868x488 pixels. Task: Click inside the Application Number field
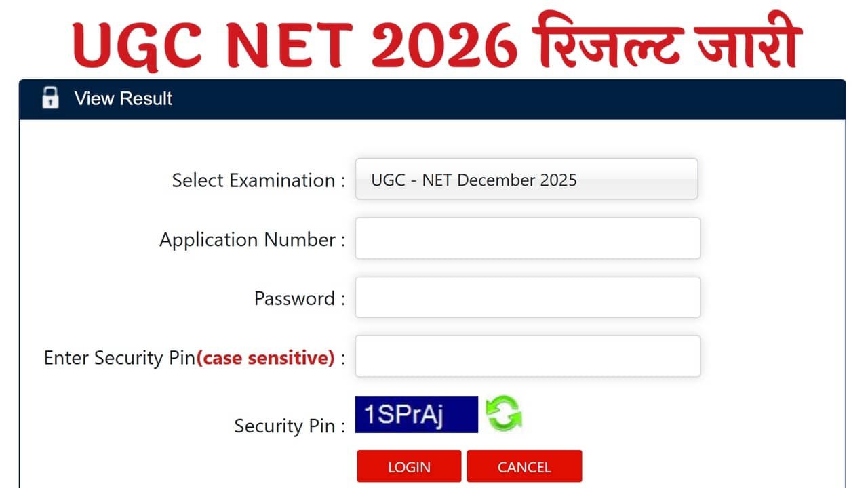tap(527, 238)
